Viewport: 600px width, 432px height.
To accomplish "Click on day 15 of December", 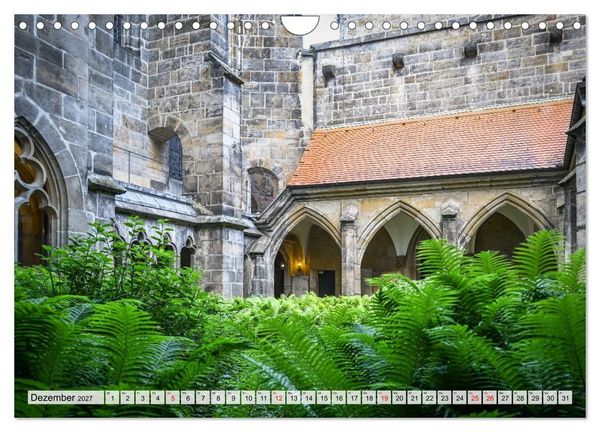I will [x=324, y=398].
